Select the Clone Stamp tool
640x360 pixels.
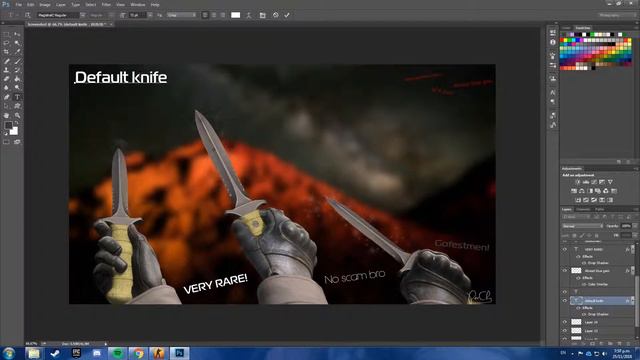(7, 70)
